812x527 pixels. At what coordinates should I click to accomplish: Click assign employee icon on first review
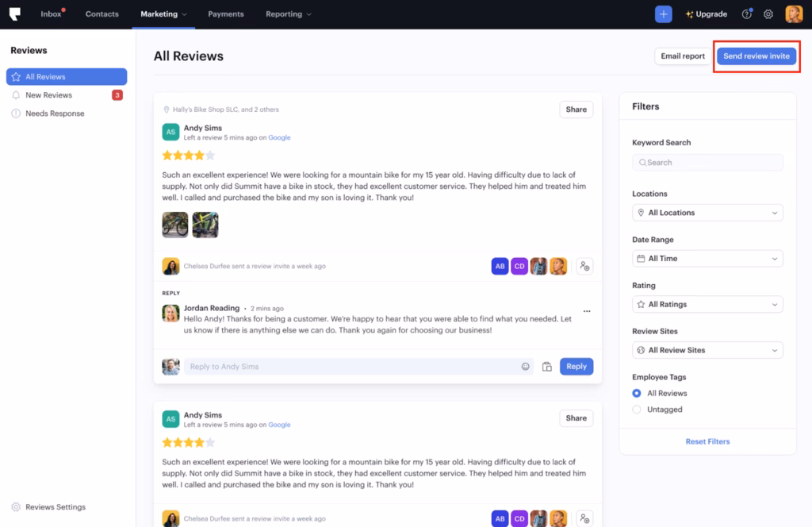click(x=584, y=267)
